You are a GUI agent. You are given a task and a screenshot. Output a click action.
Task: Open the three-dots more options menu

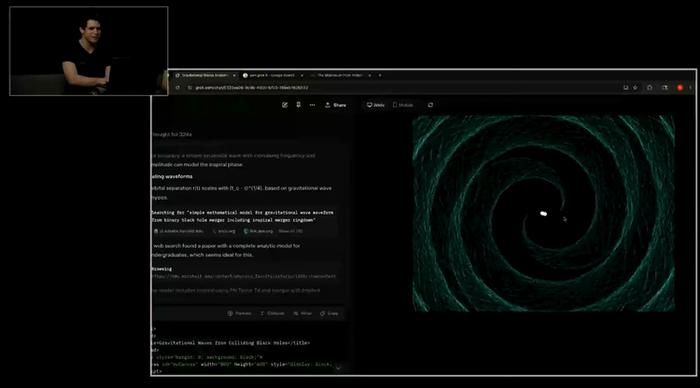[x=312, y=105]
